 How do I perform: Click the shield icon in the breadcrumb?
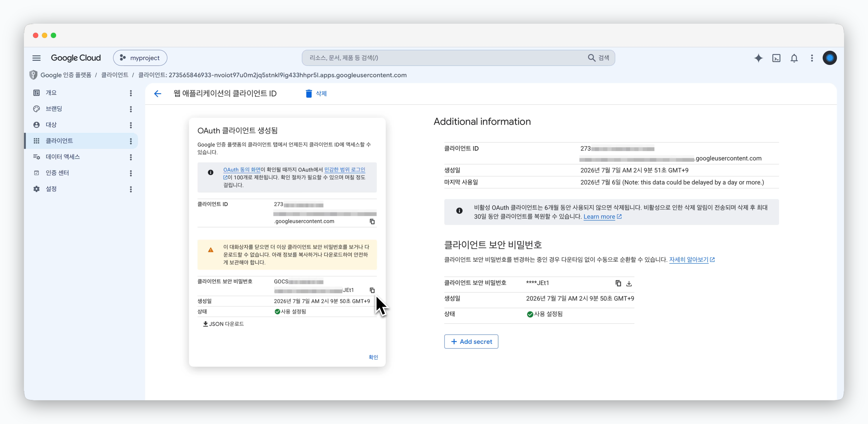(x=33, y=75)
